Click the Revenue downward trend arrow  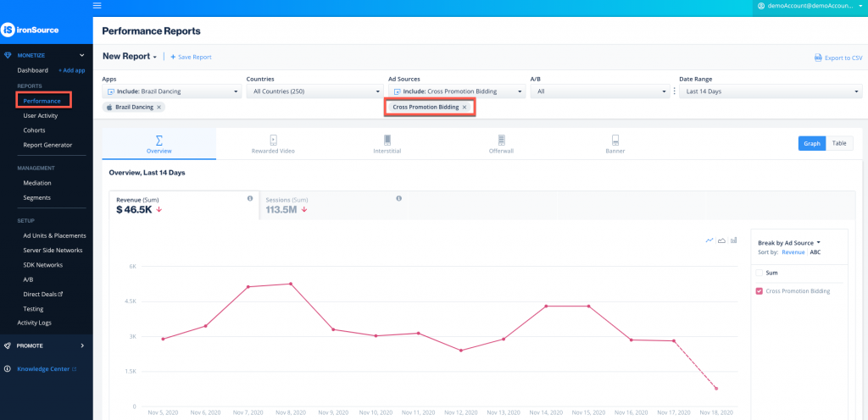159,209
